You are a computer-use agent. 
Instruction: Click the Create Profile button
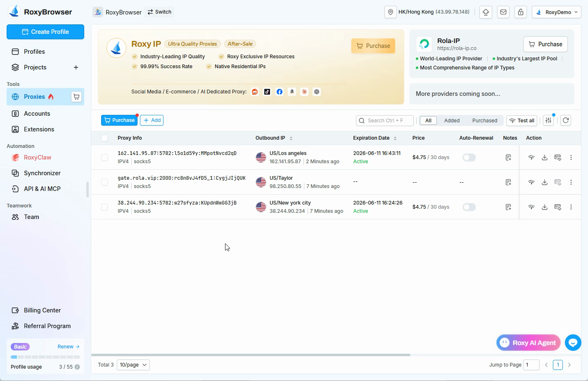(x=45, y=32)
